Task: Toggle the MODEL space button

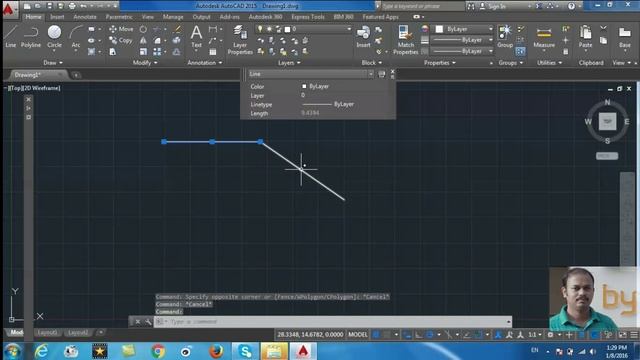Action: [x=358, y=335]
